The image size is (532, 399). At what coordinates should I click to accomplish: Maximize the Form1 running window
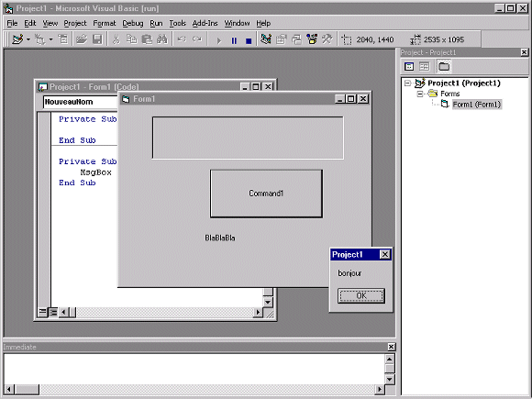click(351, 99)
